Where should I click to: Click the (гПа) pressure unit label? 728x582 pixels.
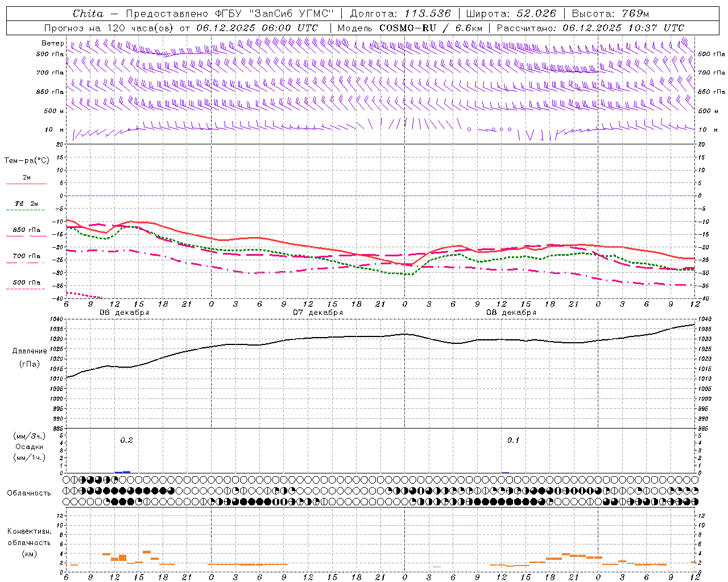click(30, 364)
